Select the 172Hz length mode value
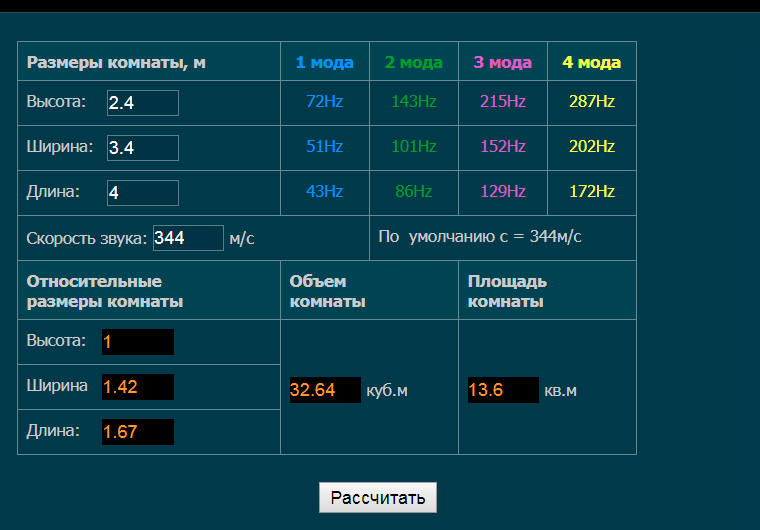The height and width of the screenshot is (530, 760). click(591, 191)
